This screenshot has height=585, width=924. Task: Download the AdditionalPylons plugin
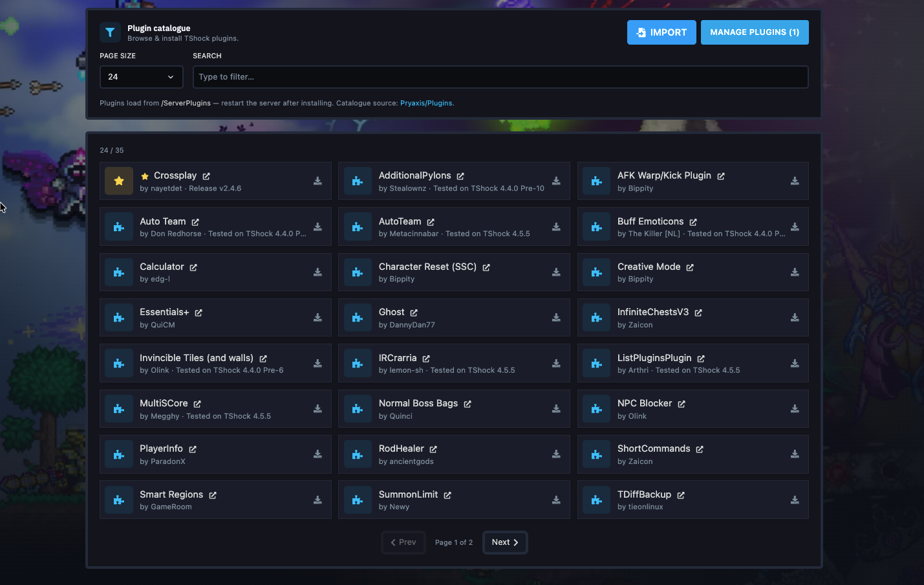click(x=556, y=181)
